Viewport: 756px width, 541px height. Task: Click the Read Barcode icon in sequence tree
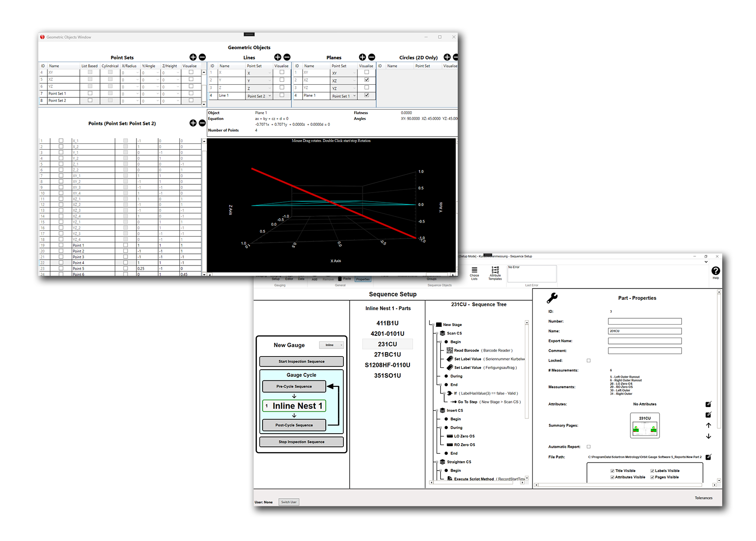(x=450, y=351)
